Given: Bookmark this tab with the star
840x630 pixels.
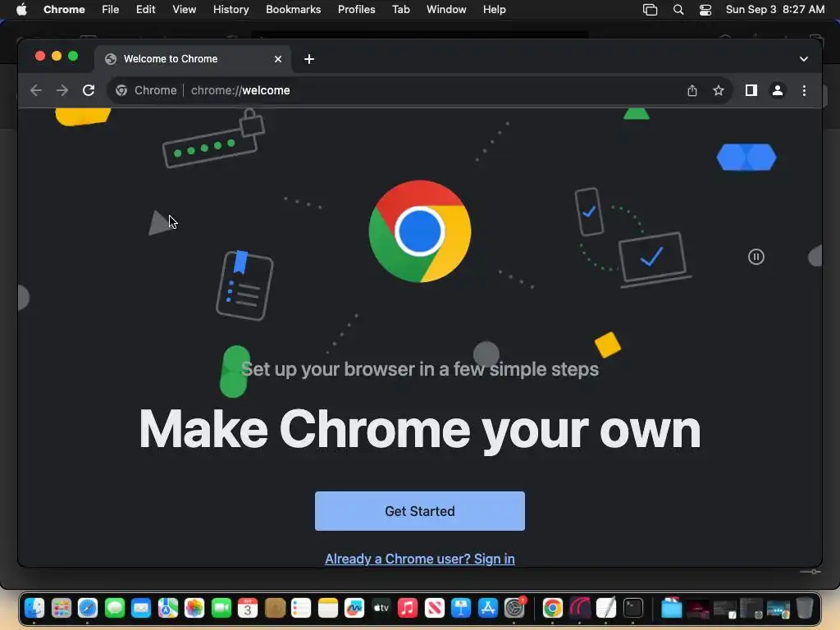Looking at the screenshot, I should 719,90.
